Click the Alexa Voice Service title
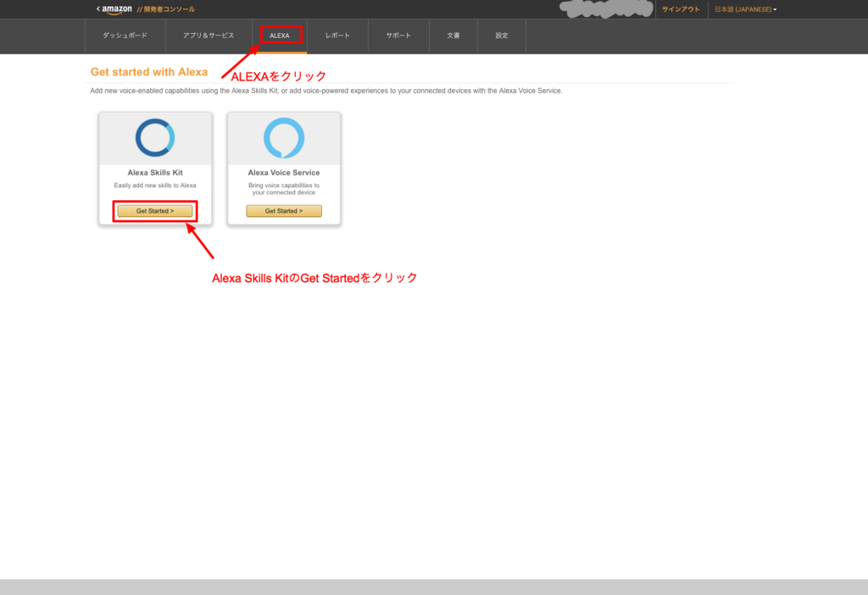Screen dimensions: 868x595 [x=284, y=173]
